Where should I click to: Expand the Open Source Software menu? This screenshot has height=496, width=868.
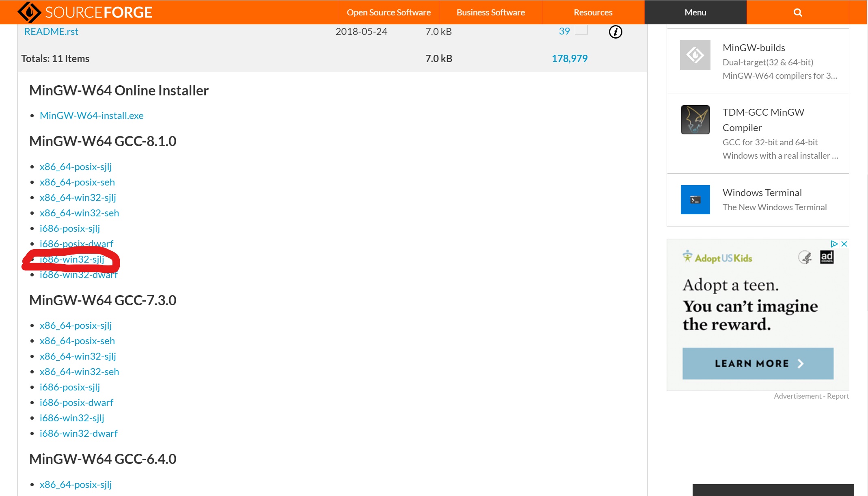389,13
